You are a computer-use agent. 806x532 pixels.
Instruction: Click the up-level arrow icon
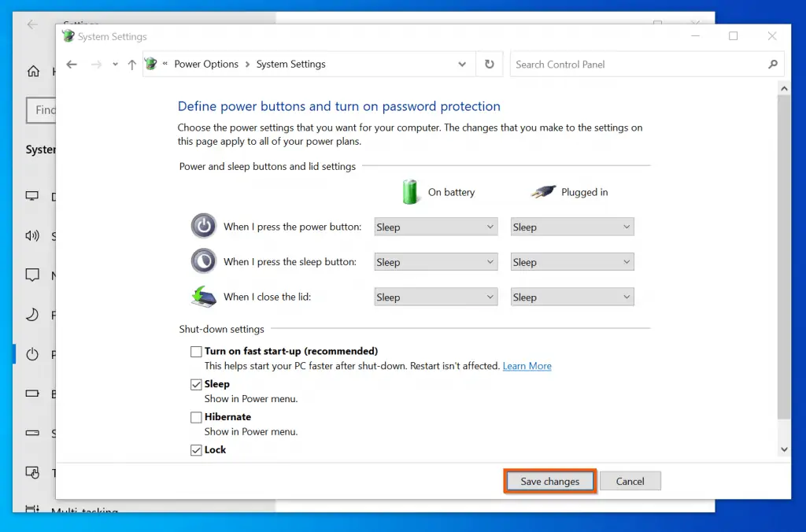click(x=131, y=65)
